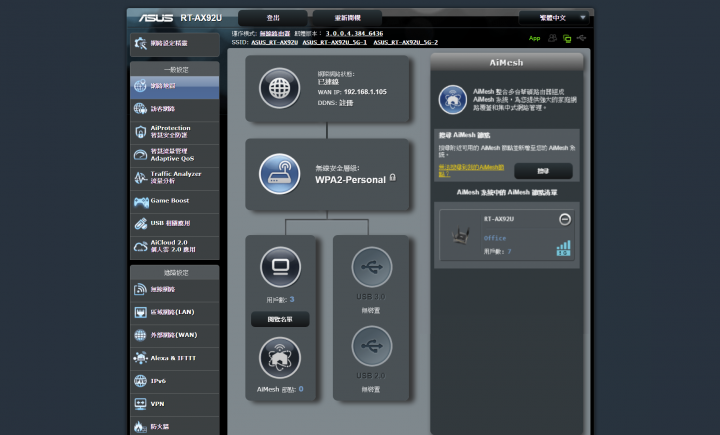Click the view client list button
The width and height of the screenshot is (720, 435).
click(280, 319)
